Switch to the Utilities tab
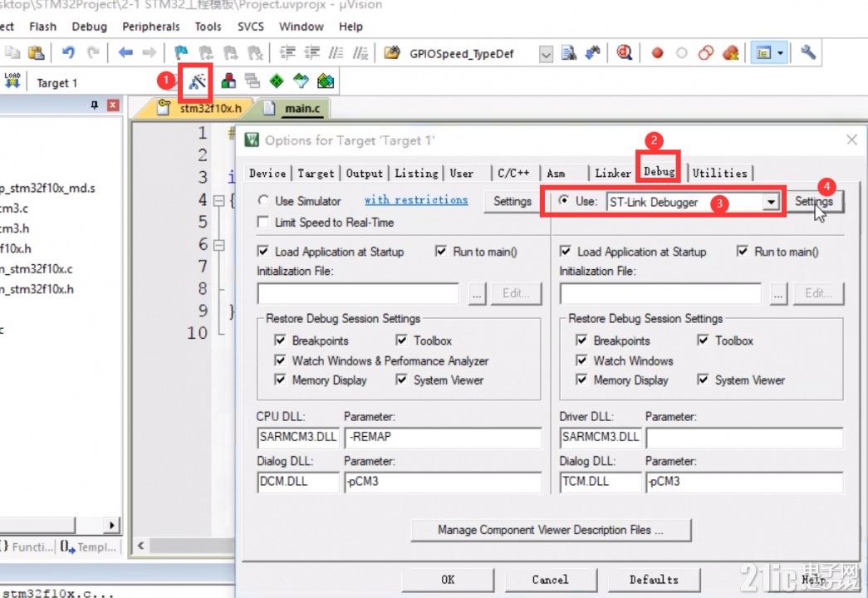This screenshot has width=868, height=598. [719, 174]
